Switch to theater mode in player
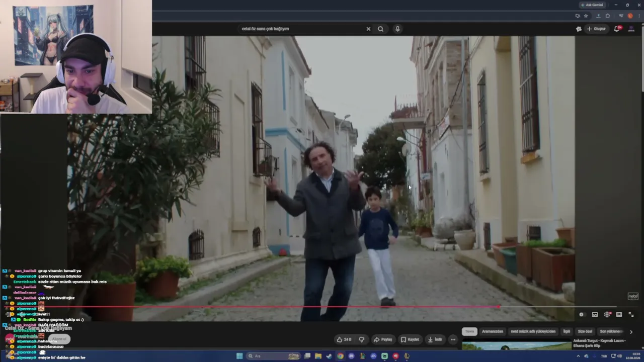The height and width of the screenshot is (362, 644). [x=619, y=315]
